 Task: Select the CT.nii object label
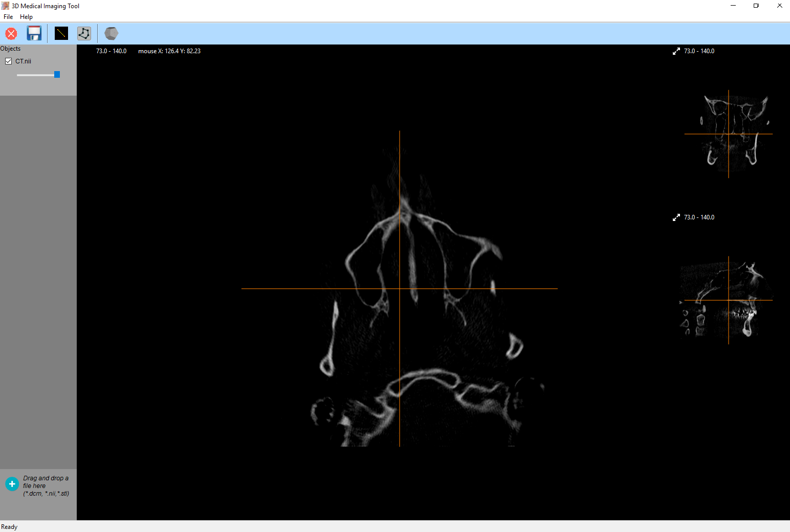23,61
